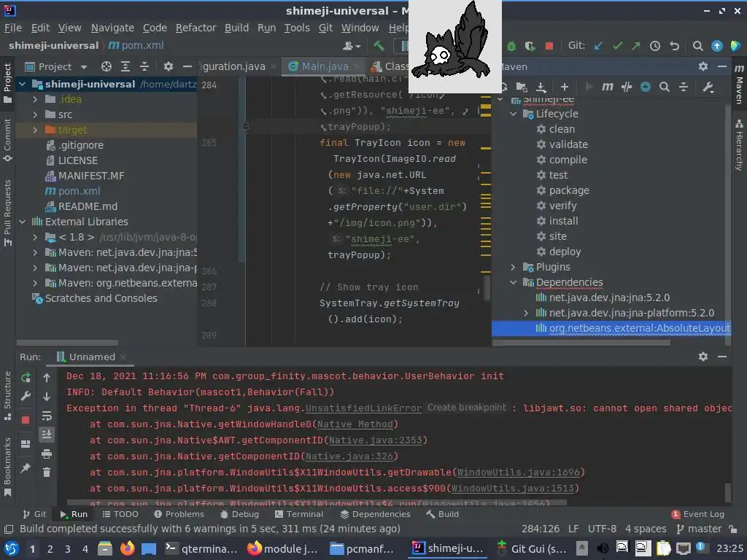Click Maven download sources icon

[541, 87]
